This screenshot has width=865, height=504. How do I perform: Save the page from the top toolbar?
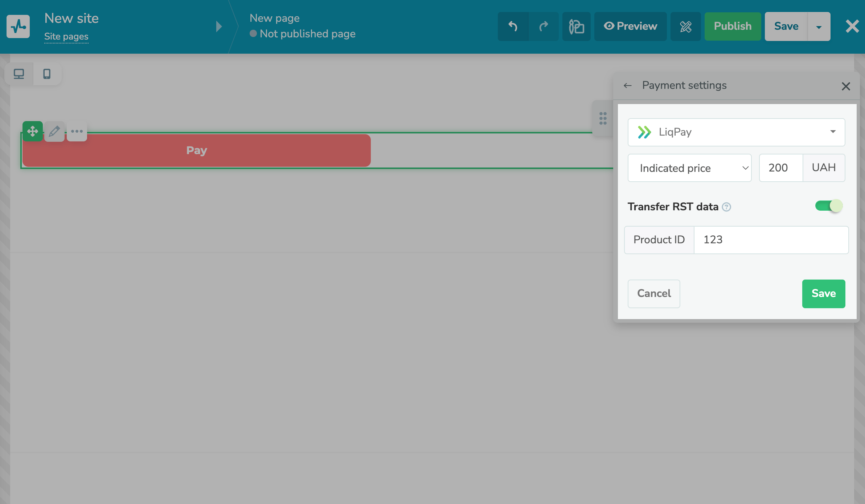786,26
